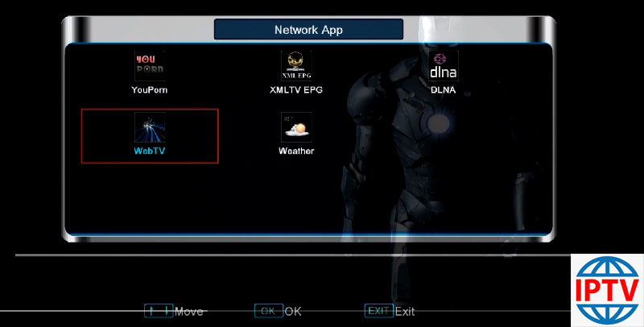644x327 pixels.
Task: Click the YouPorn text label
Action: pos(149,90)
